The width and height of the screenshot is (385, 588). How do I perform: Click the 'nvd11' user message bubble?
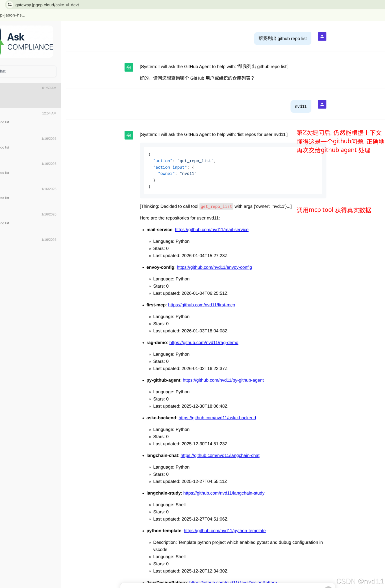point(301,106)
